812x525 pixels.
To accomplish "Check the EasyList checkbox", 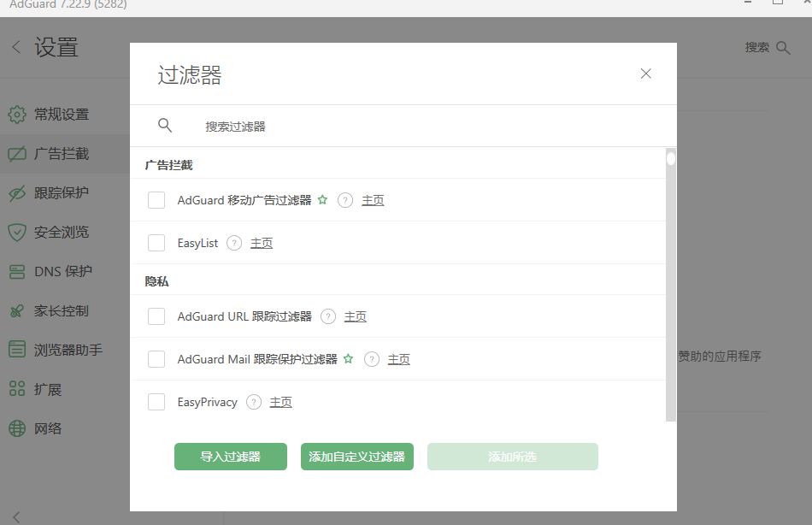I will coord(156,243).
